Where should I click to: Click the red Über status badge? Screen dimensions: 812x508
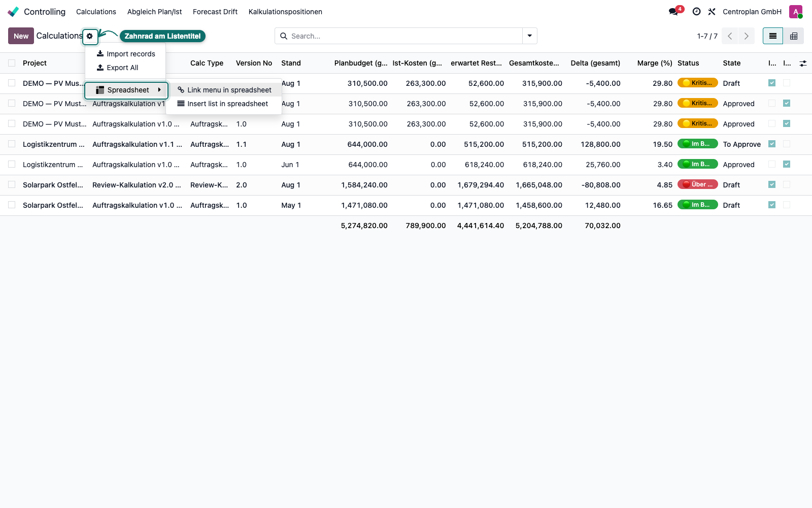pyautogui.click(x=698, y=184)
